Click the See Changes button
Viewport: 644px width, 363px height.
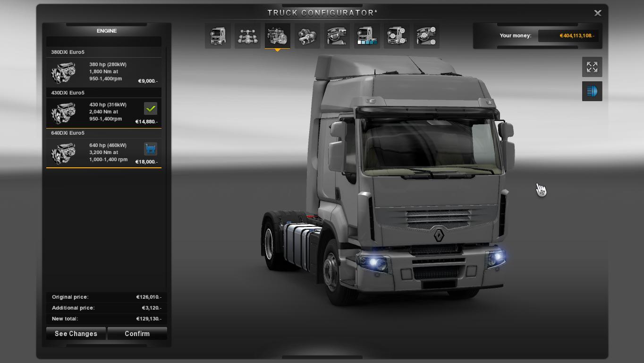[x=76, y=334]
